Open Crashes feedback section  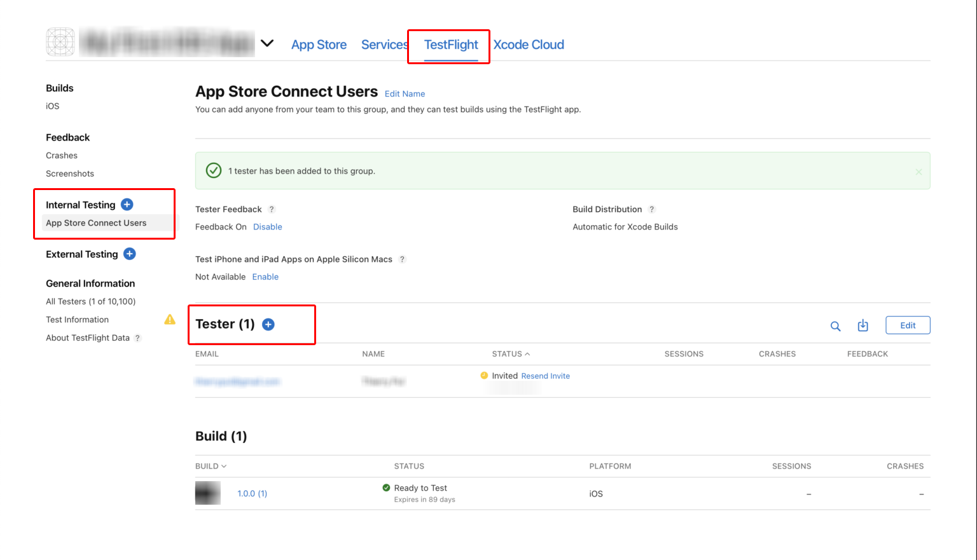(62, 155)
